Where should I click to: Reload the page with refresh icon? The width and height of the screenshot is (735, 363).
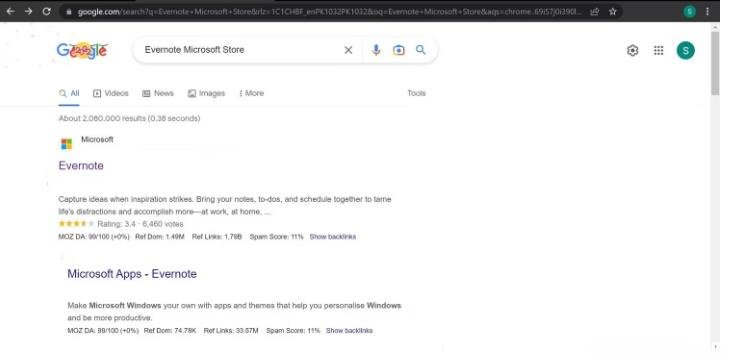(46, 11)
